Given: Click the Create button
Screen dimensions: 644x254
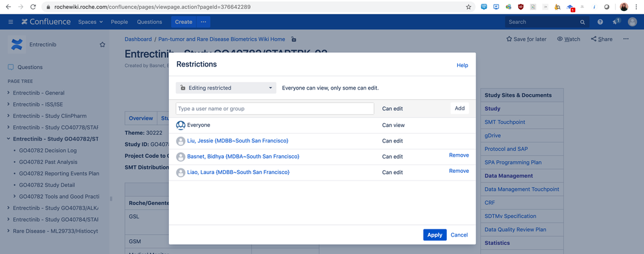Looking at the screenshot, I should point(184,22).
